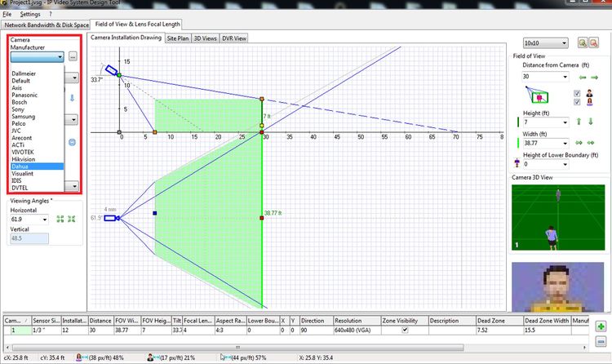612x364 pixels.
Task: Click the decrease camera distance arrow
Action: click(x=583, y=77)
